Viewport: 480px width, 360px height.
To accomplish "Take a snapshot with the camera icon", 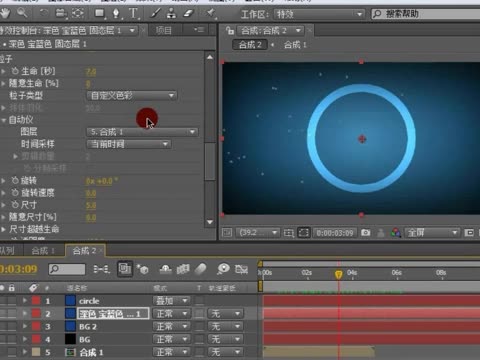I will 366,232.
